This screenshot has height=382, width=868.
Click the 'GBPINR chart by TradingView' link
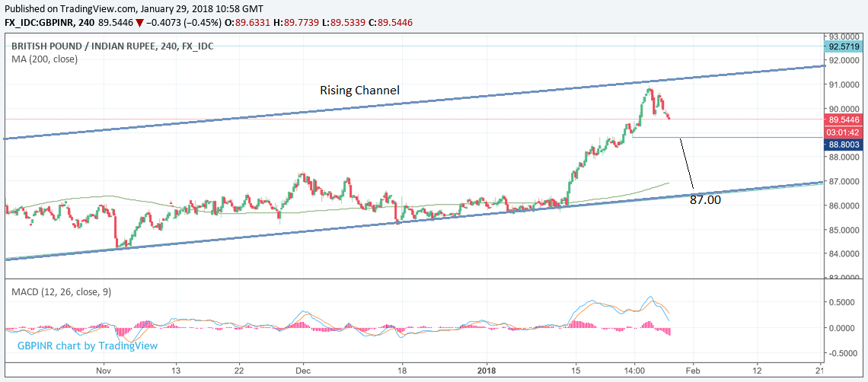[x=88, y=345]
